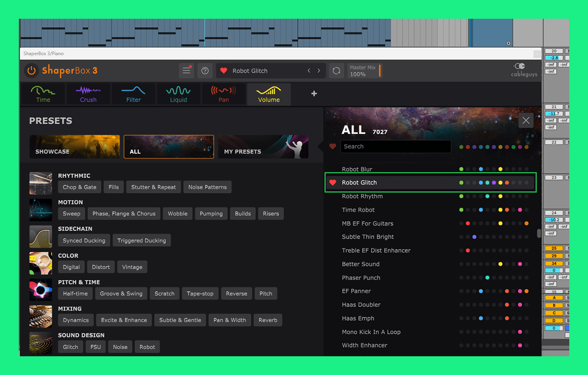Filter by Stutter & Repeat tag
The image size is (588, 375).
click(154, 187)
